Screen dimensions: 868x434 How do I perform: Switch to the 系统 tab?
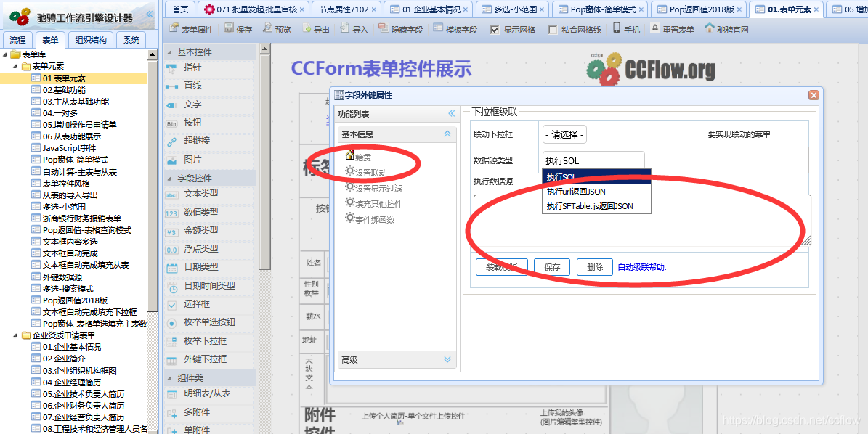tap(131, 40)
